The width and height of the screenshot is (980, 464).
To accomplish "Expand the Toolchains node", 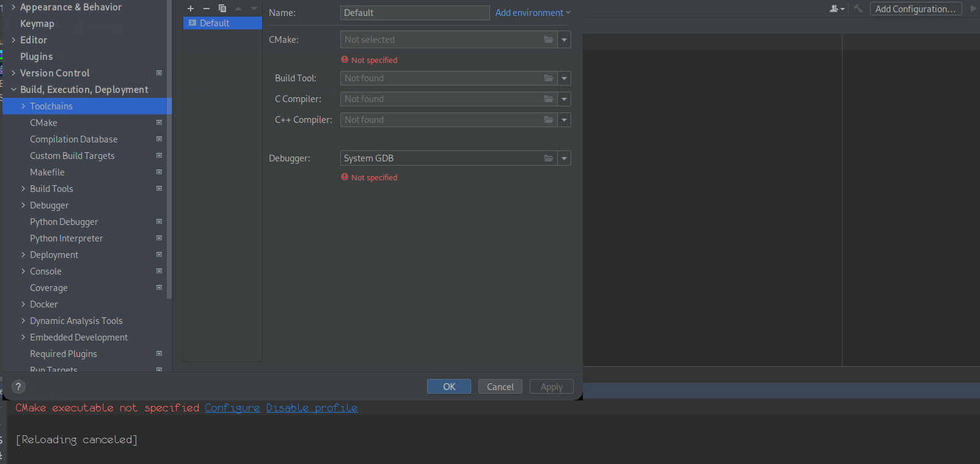I will tap(23, 106).
